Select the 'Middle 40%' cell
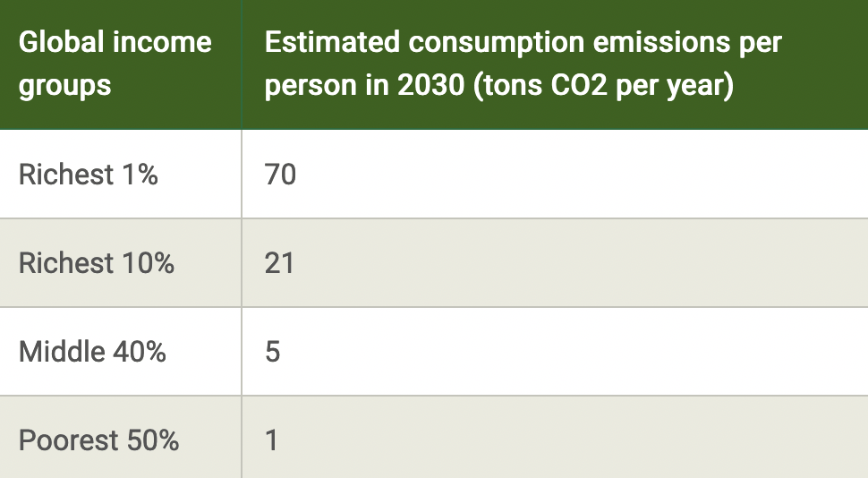Screen dimensions: 868x478 tap(92, 352)
